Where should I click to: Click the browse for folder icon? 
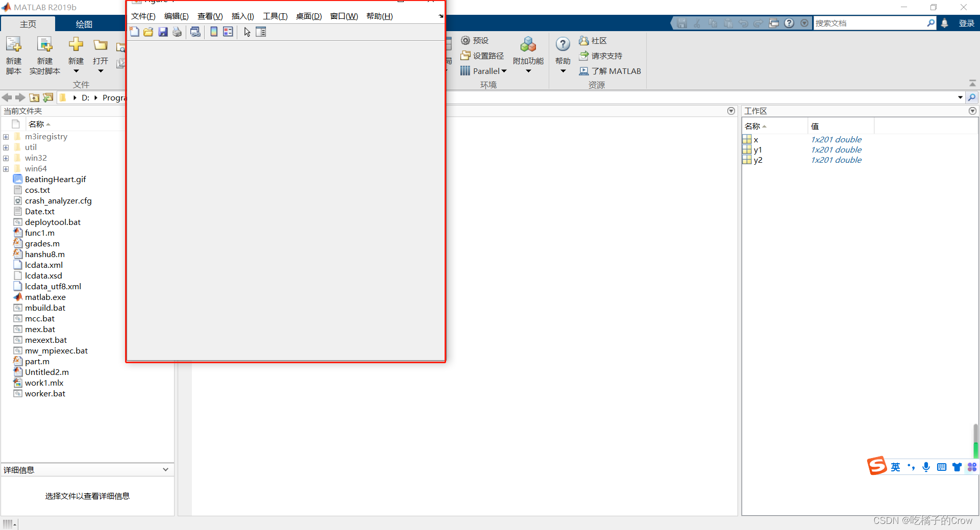pyautogui.click(x=48, y=97)
